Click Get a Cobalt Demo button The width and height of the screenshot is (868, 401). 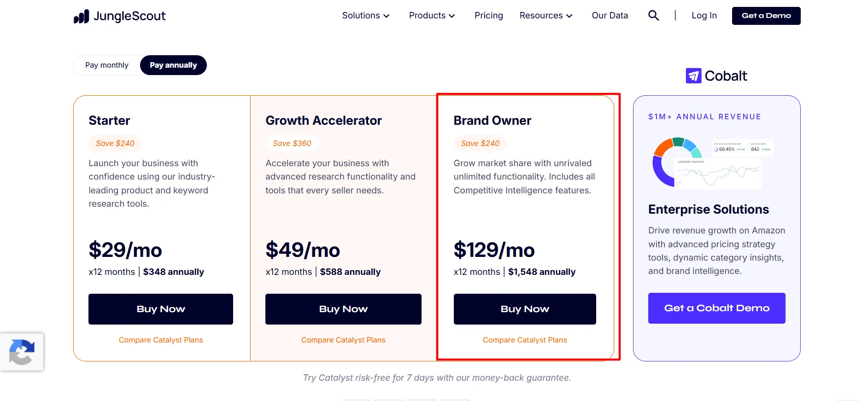[716, 308]
